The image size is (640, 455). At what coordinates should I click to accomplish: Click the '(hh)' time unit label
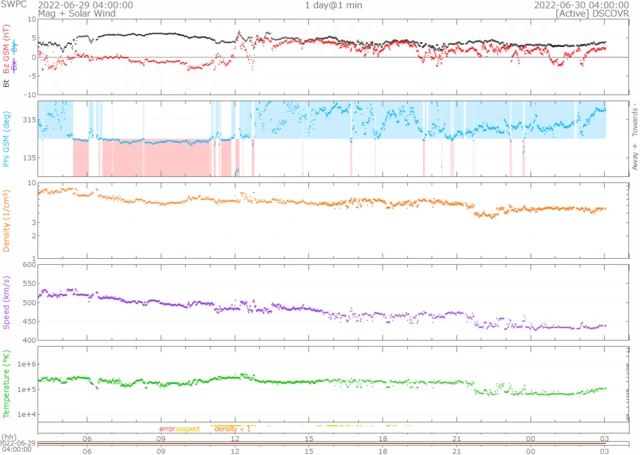pos(8,438)
